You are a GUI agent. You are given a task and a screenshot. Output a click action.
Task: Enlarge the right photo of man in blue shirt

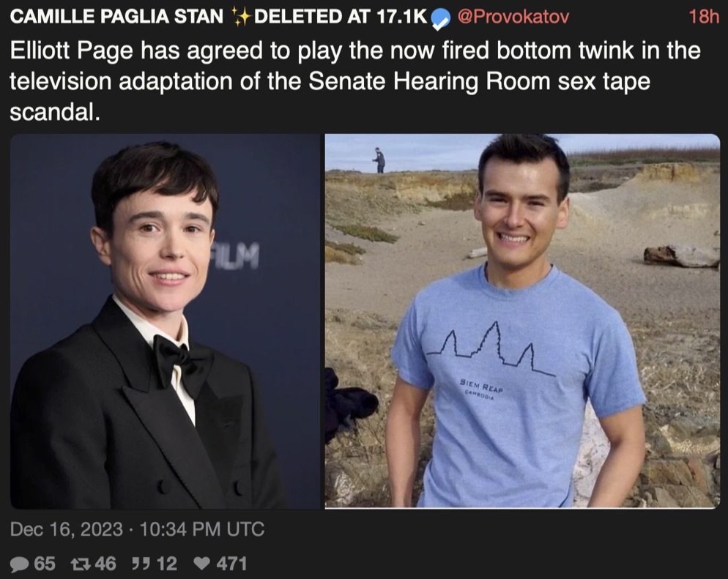[522, 321]
